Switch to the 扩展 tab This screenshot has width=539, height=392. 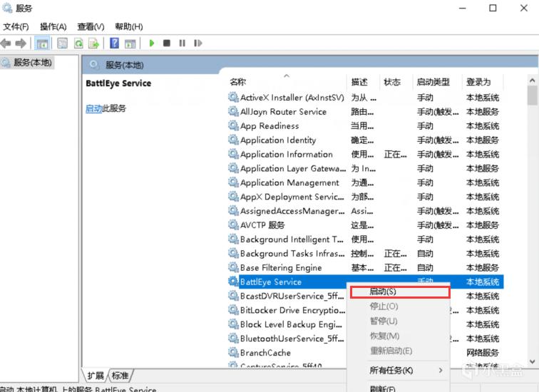[x=96, y=375]
